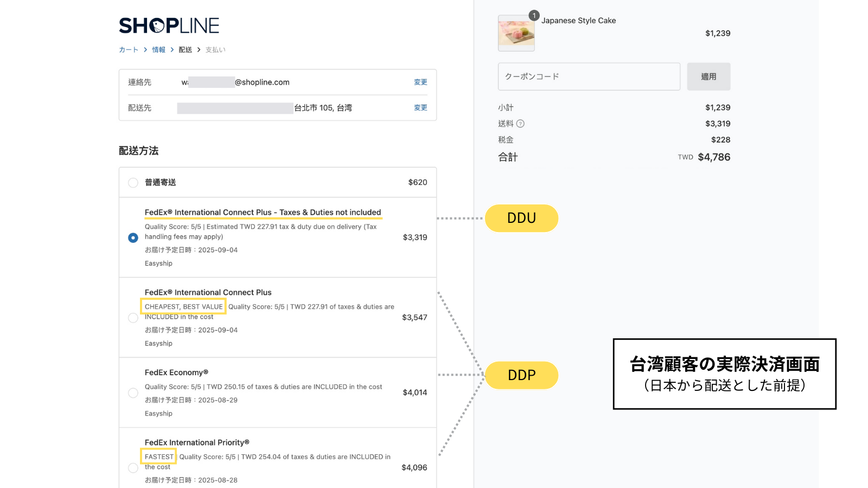Select CHEAPEST, BEST VALUE FedEx Connect Plus radio
This screenshot has height=488, width=868.
[133, 318]
